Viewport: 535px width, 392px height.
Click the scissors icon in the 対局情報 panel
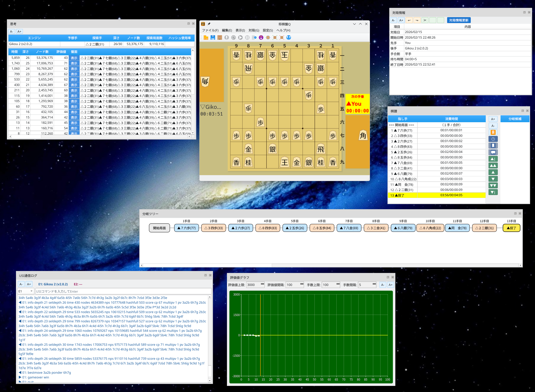[x=425, y=20]
